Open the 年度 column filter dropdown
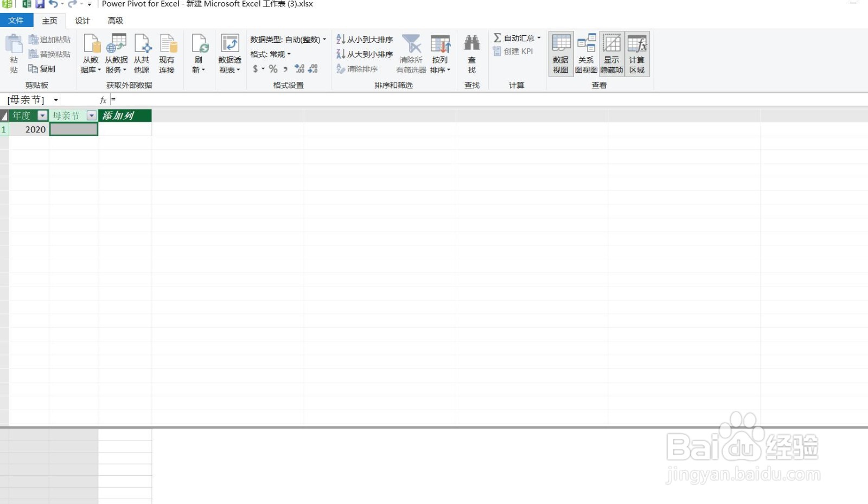Screen dimensions: 868x504 point(42,116)
